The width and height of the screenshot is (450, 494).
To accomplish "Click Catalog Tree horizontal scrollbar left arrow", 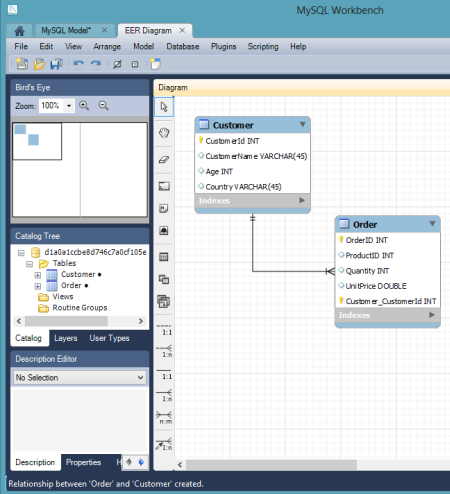I will pyautogui.click(x=19, y=321).
